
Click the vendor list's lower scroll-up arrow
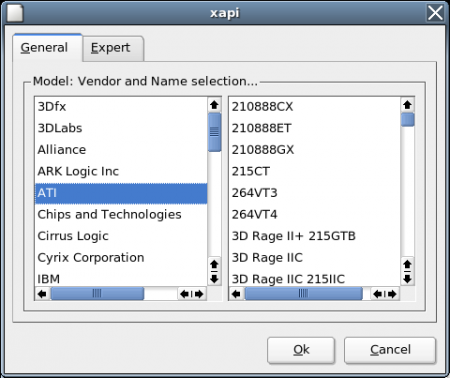pos(214,264)
